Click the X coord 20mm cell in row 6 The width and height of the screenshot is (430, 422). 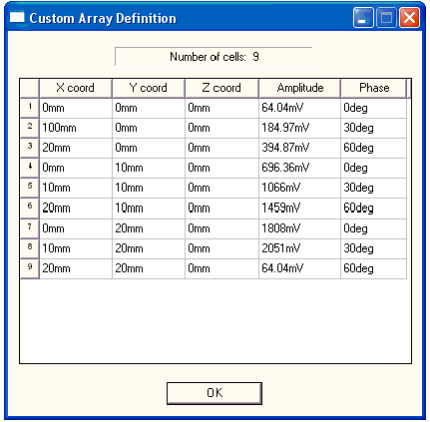point(76,208)
